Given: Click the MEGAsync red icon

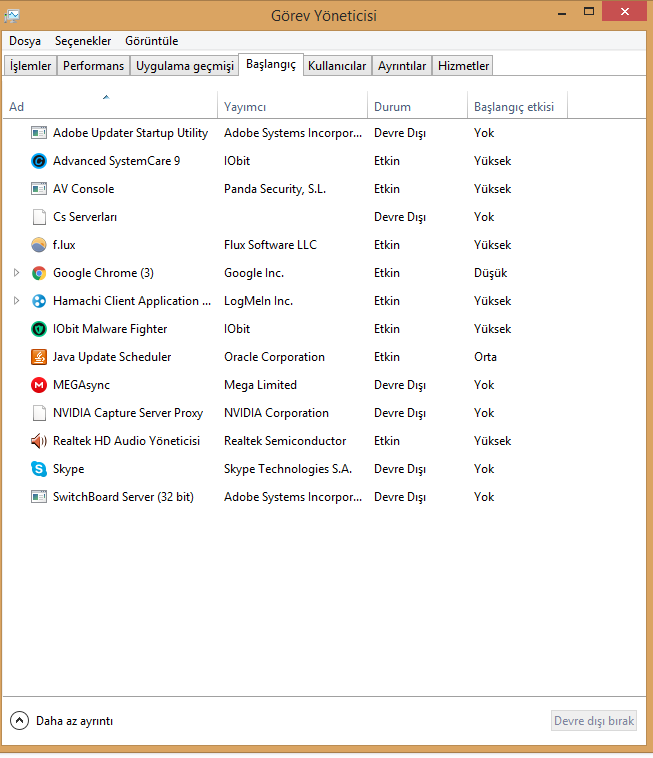Looking at the screenshot, I should 39,385.
